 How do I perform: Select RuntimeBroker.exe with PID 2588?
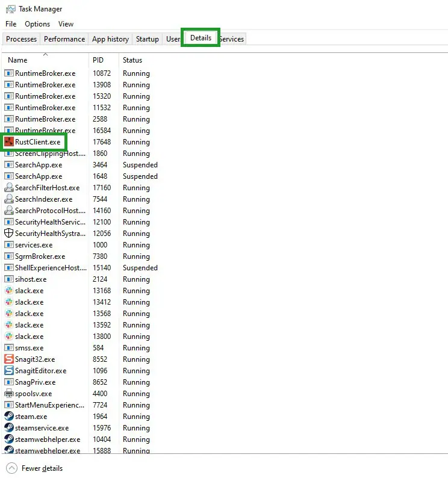(45, 119)
